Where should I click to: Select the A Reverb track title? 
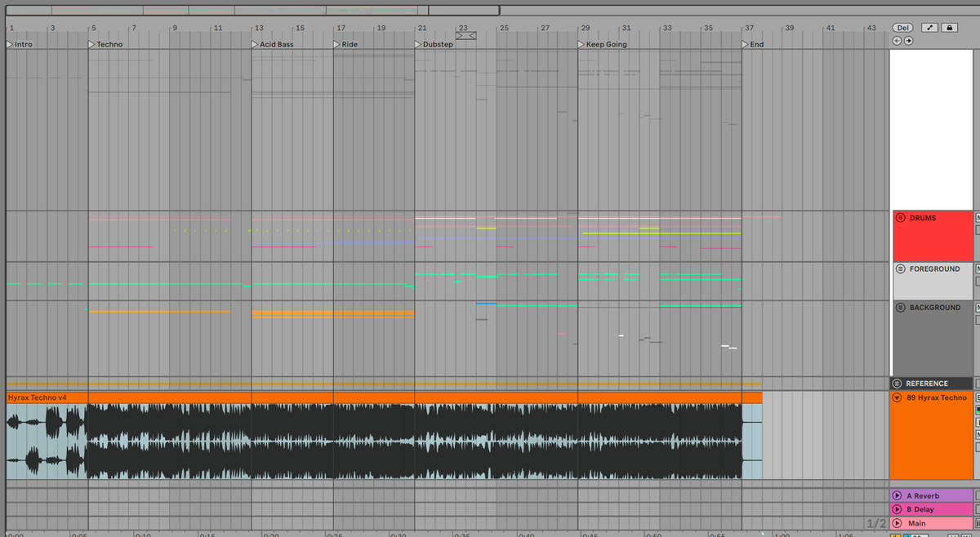coord(923,495)
